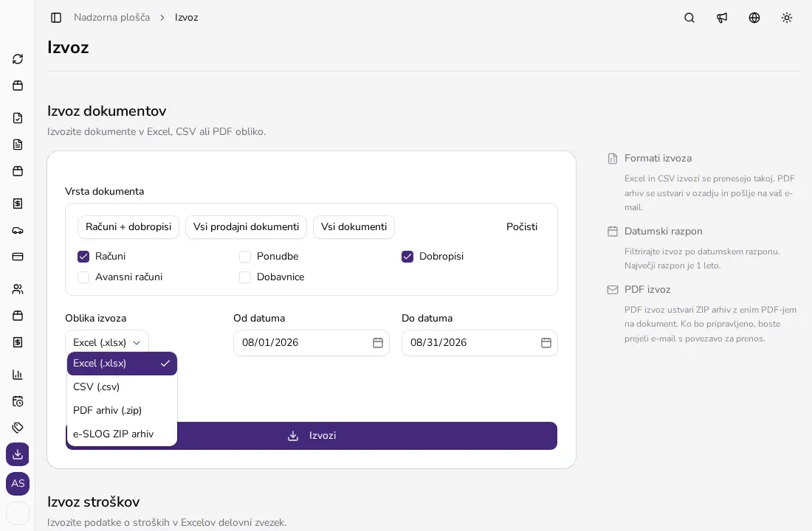Screen dimensions: 812x531
Task: Clear the selection with Počisti
Action: tap(522, 226)
